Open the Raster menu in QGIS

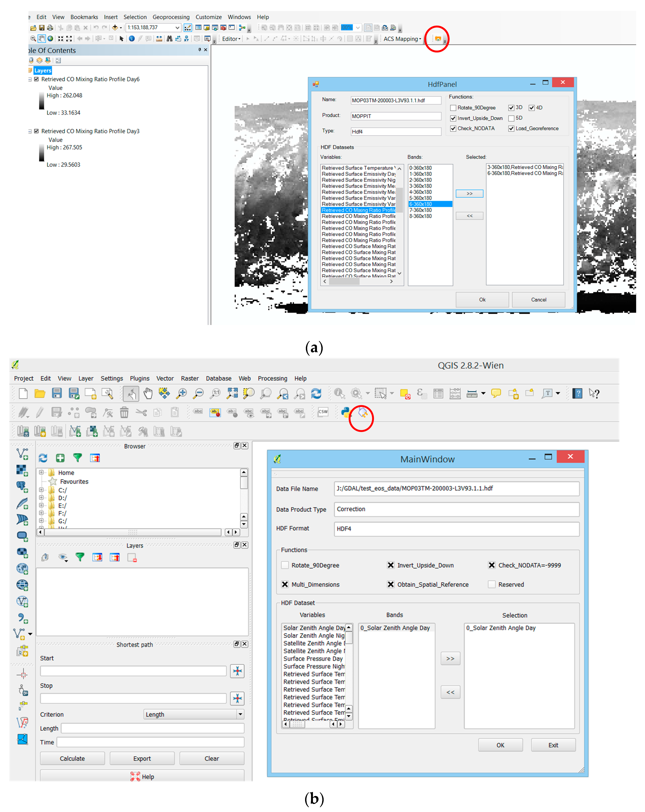coord(190,378)
